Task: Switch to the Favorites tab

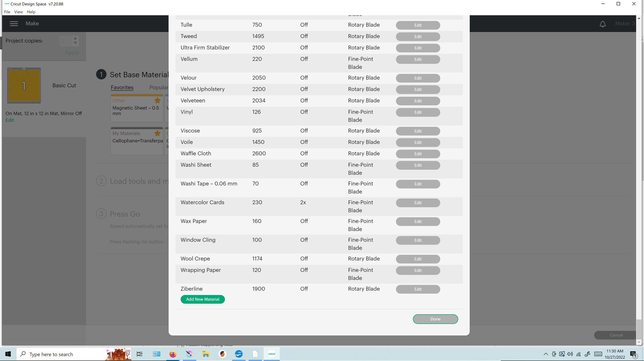Action: (122, 87)
